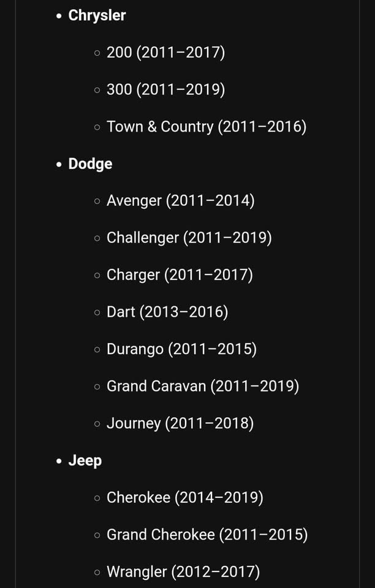The image size is (375, 588).
Task: Select Town & Country (2011–2016) item
Action: 206,127
